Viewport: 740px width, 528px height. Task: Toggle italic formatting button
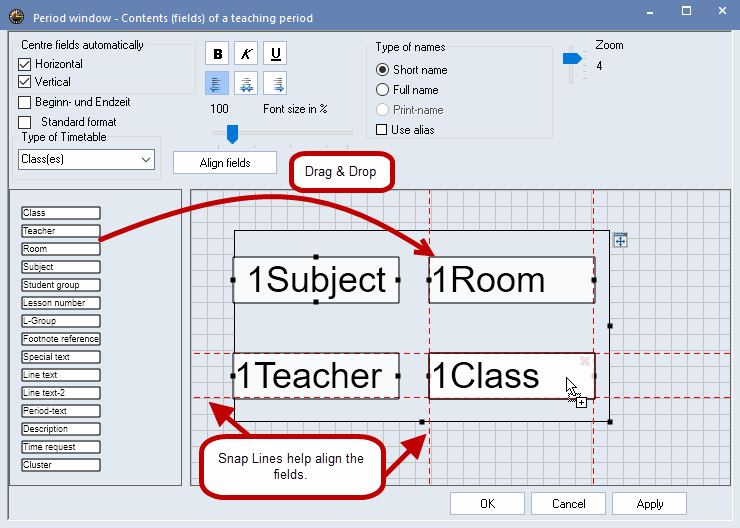246,53
